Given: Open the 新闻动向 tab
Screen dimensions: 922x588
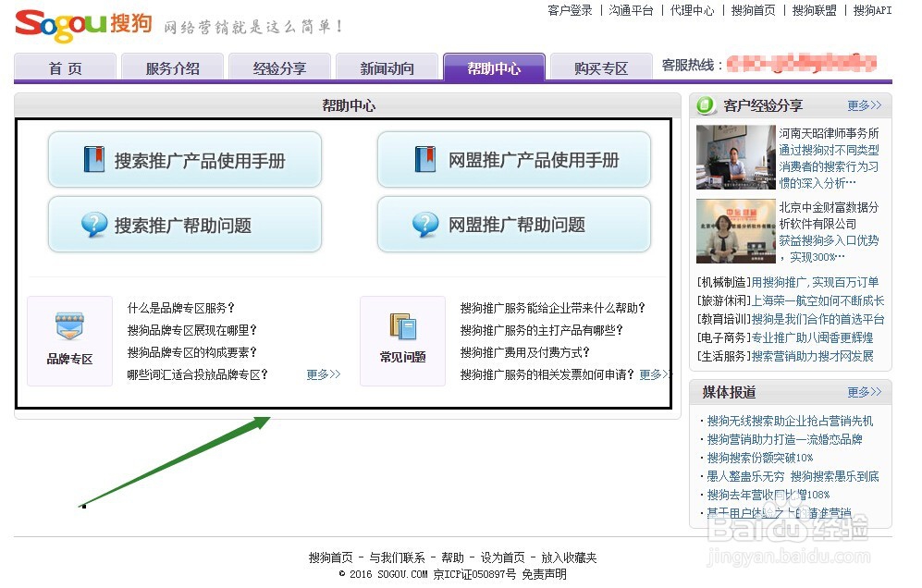Looking at the screenshot, I should click(387, 67).
